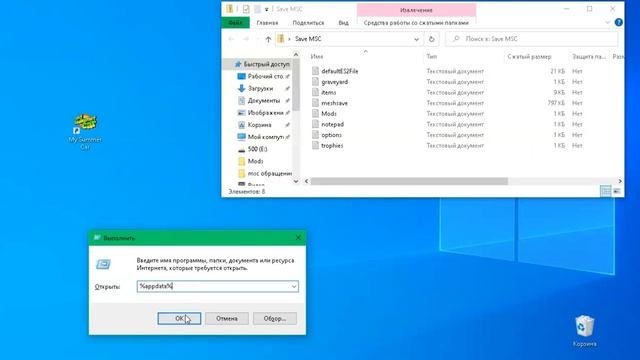Open Мой компьютер in the navigation pane
Viewport: 640px width, 360px height.
pyautogui.click(x=265, y=137)
